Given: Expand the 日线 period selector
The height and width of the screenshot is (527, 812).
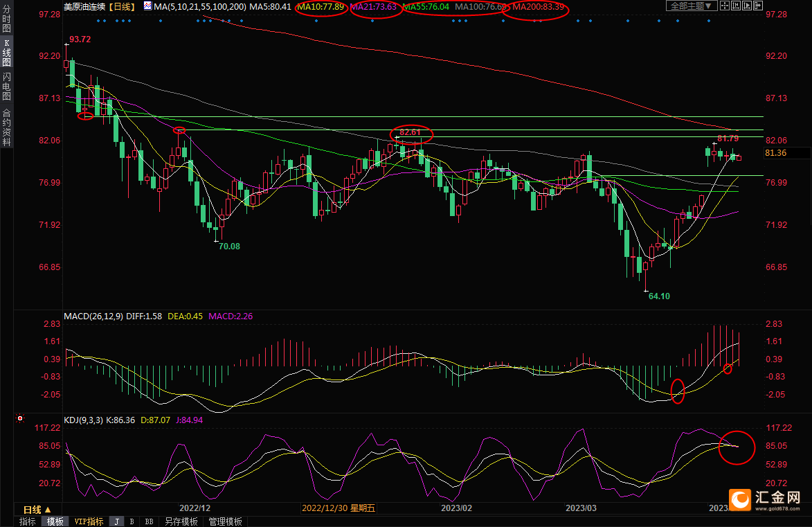Looking at the screenshot, I should (x=37, y=510).
